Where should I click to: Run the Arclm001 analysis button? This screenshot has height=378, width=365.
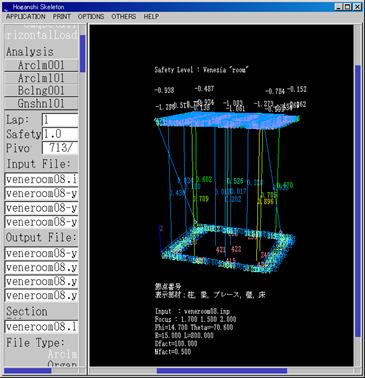click(41, 65)
